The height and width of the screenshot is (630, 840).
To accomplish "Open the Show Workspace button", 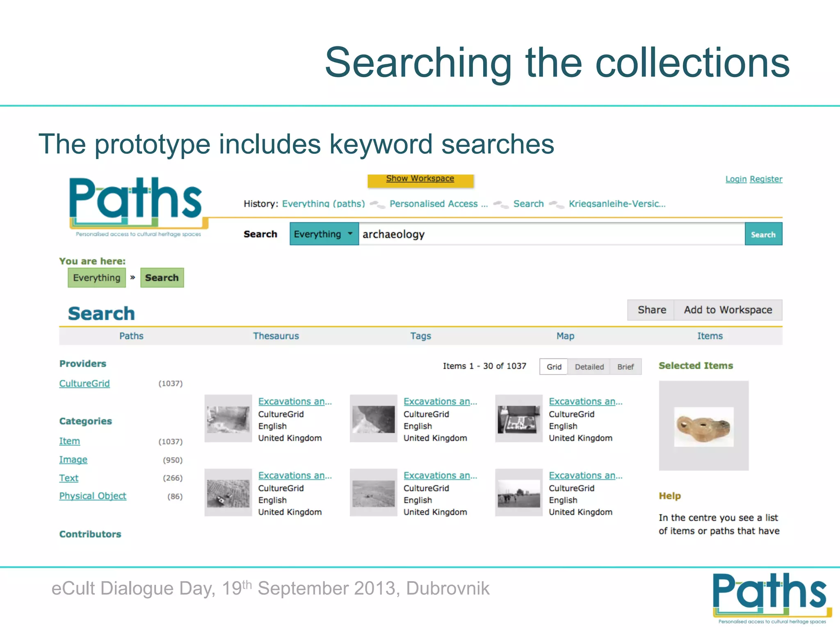I will pos(420,181).
